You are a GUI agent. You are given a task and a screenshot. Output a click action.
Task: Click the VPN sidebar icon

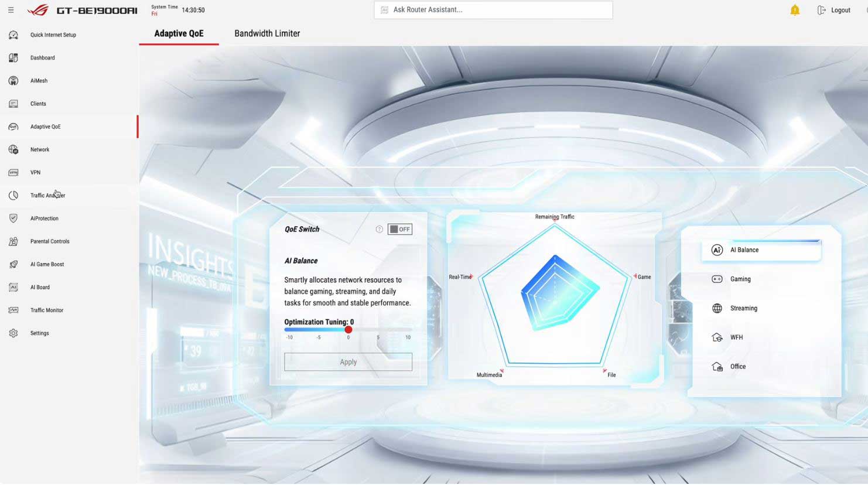(x=13, y=173)
